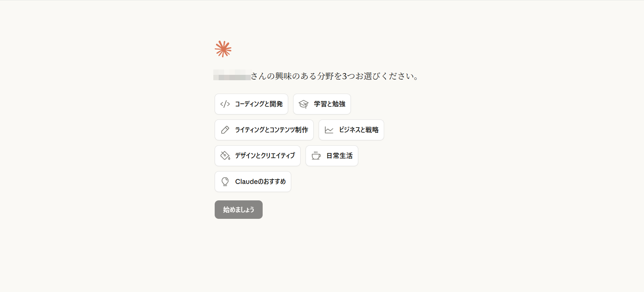
Task: Click the '3つ' text in the heading
Action: pos(348,76)
